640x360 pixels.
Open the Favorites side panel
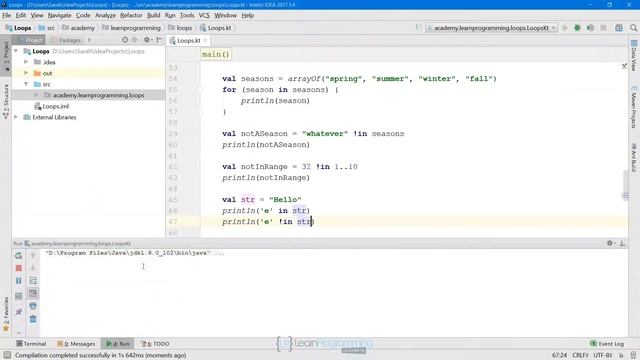[x=6, y=314]
